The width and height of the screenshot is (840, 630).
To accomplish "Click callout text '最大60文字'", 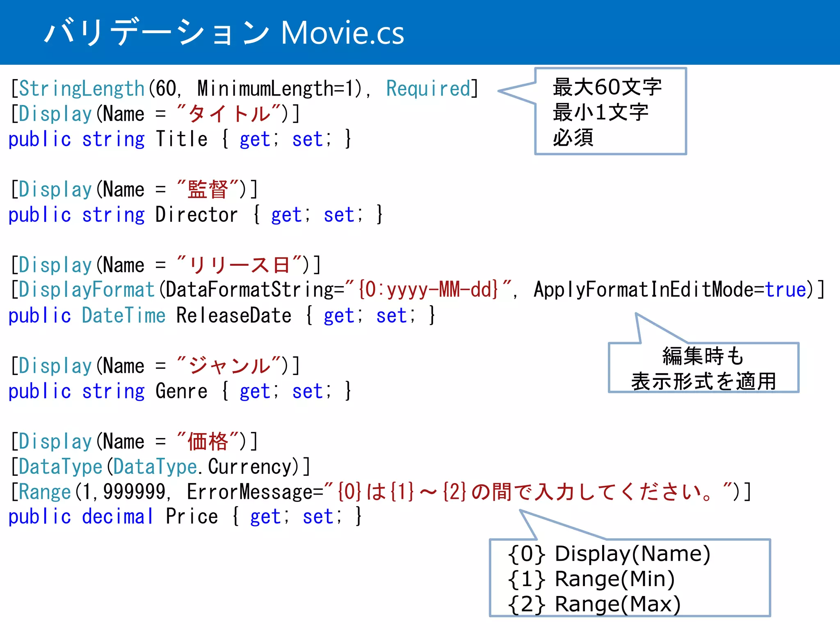I will (607, 87).
